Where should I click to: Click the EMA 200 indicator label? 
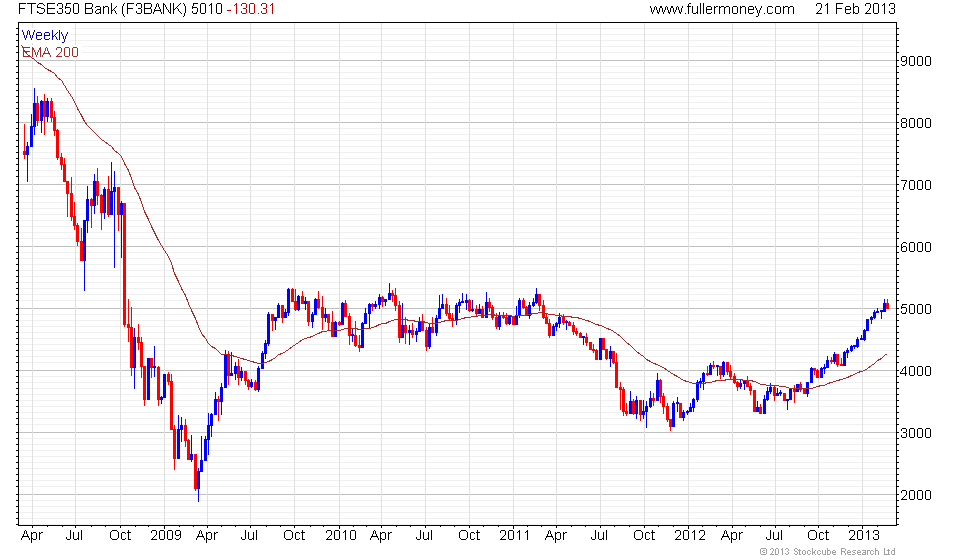50,52
